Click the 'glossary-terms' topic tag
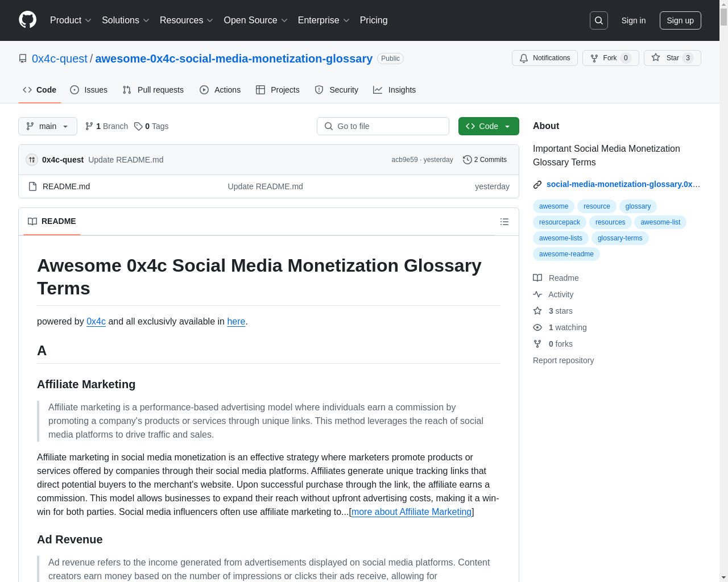Viewport: 728px width, 582px height. [620, 238]
